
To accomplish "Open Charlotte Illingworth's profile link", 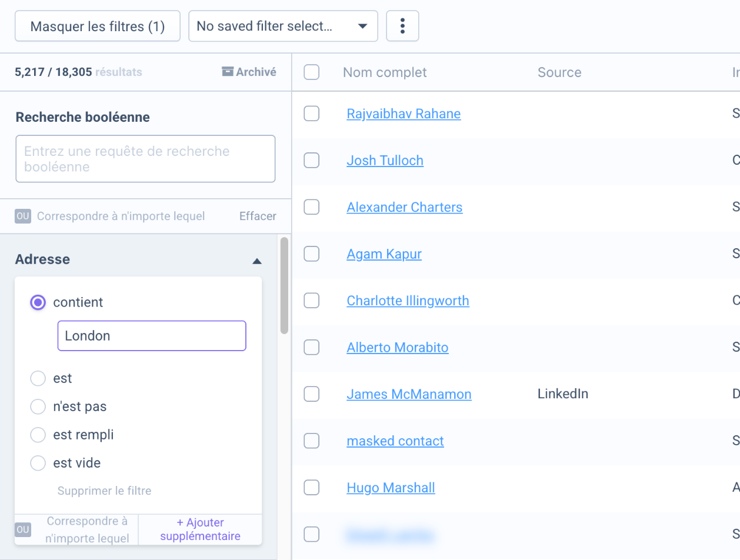I will pos(408,301).
